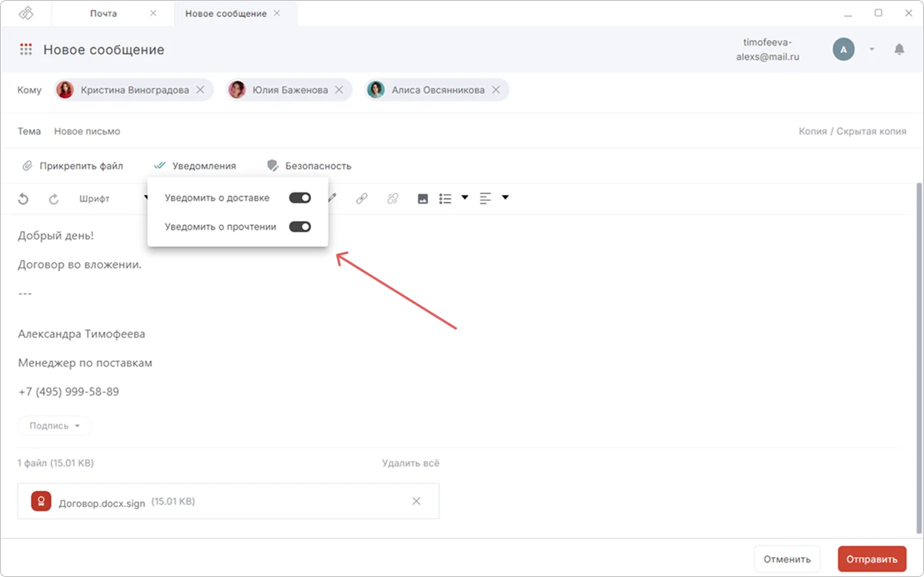Open the Безопасность menu
This screenshot has width=924, height=577.
309,166
